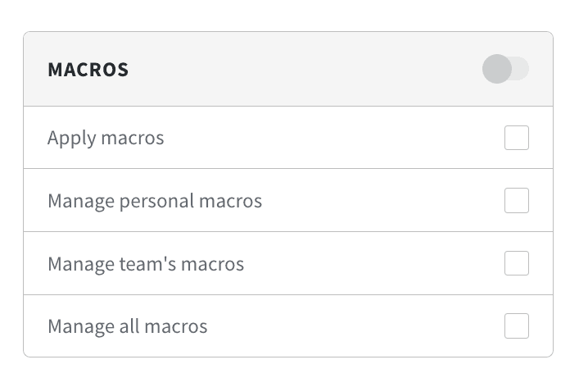Screen dimensions: 588x387
Task: Tick the Manage personal macros checkbox
Action: (517, 201)
